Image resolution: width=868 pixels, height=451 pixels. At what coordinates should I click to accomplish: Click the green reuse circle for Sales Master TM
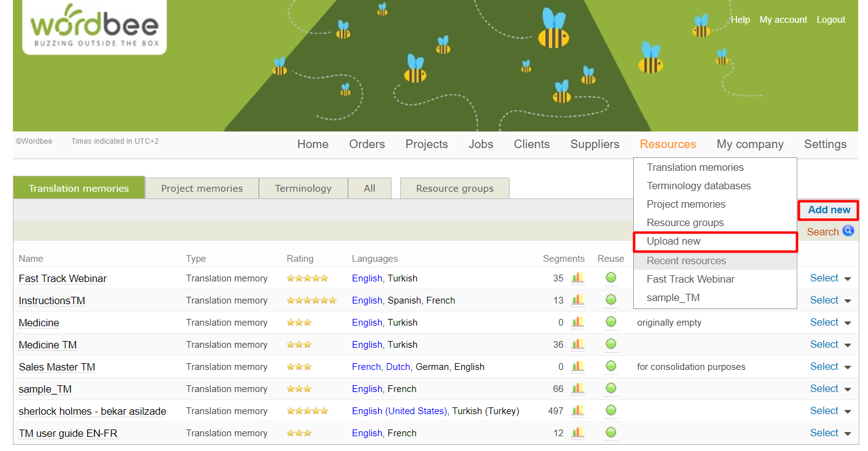(610, 366)
